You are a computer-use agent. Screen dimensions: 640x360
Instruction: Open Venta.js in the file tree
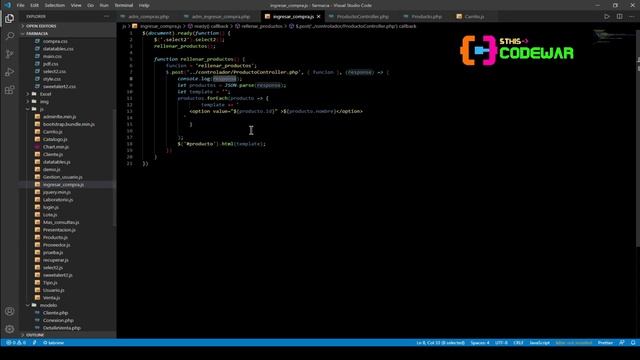pyautogui.click(x=51, y=298)
